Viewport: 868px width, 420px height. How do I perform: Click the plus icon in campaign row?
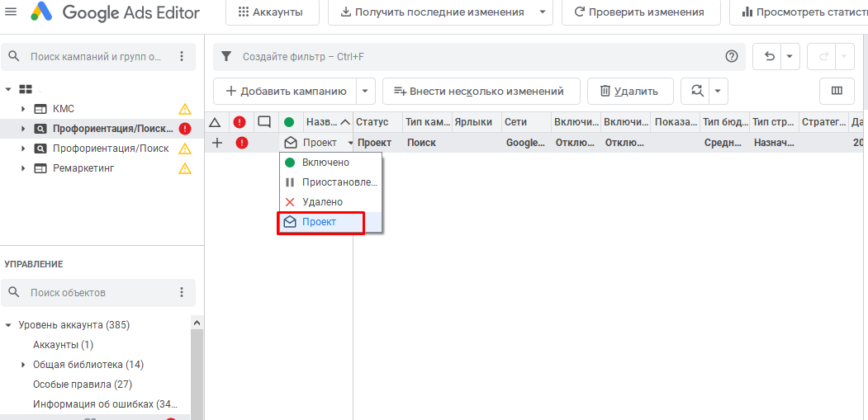pyautogui.click(x=217, y=143)
